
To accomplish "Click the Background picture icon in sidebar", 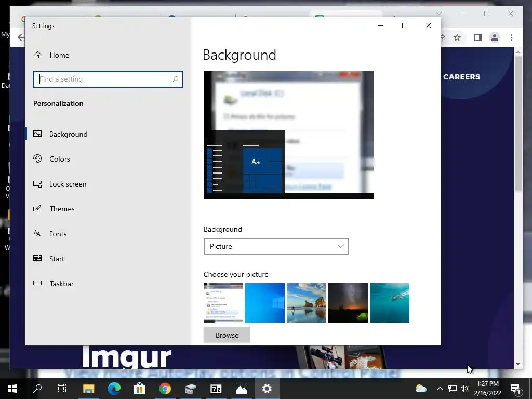I will [37, 134].
